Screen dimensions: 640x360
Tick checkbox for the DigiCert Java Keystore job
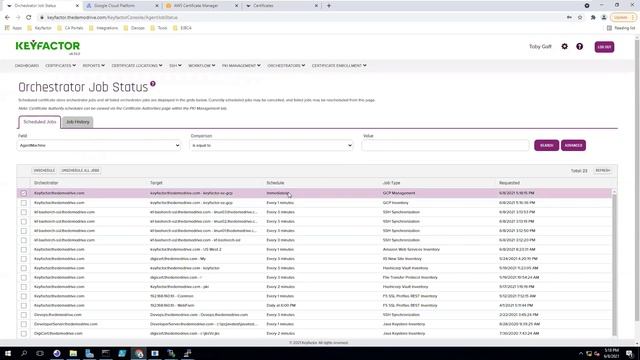tap(24, 333)
